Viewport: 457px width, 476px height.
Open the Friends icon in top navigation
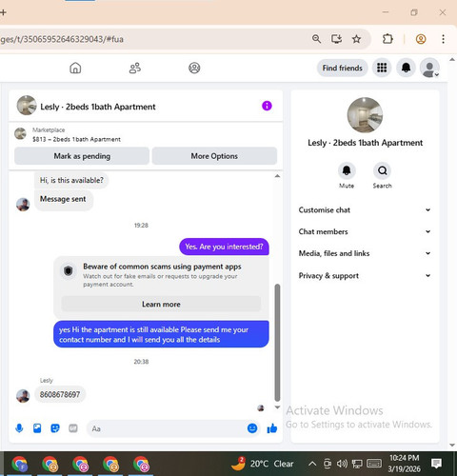[135, 68]
